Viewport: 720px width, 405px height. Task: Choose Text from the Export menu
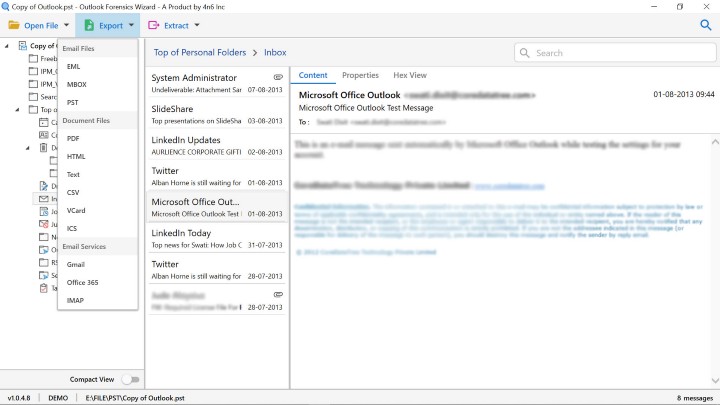(98, 174)
